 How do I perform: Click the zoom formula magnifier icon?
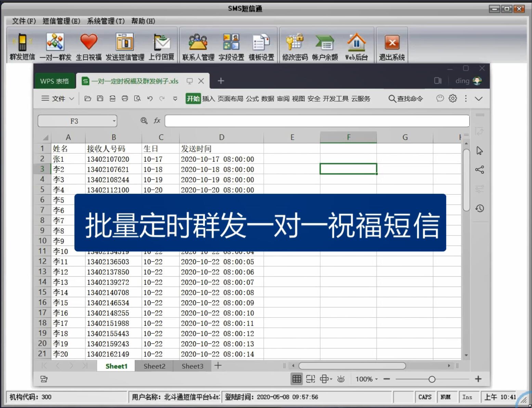[x=144, y=121]
